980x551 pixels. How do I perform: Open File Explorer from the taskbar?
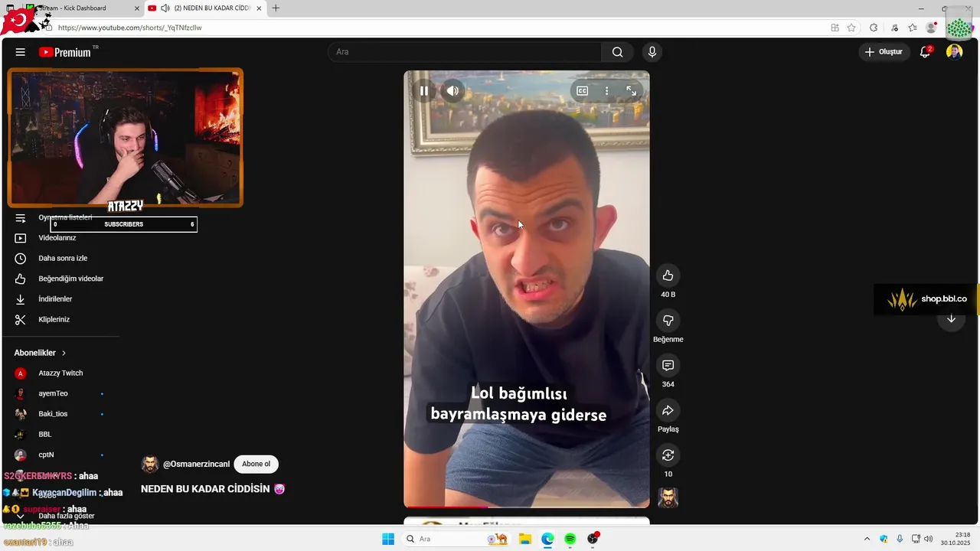525,539
